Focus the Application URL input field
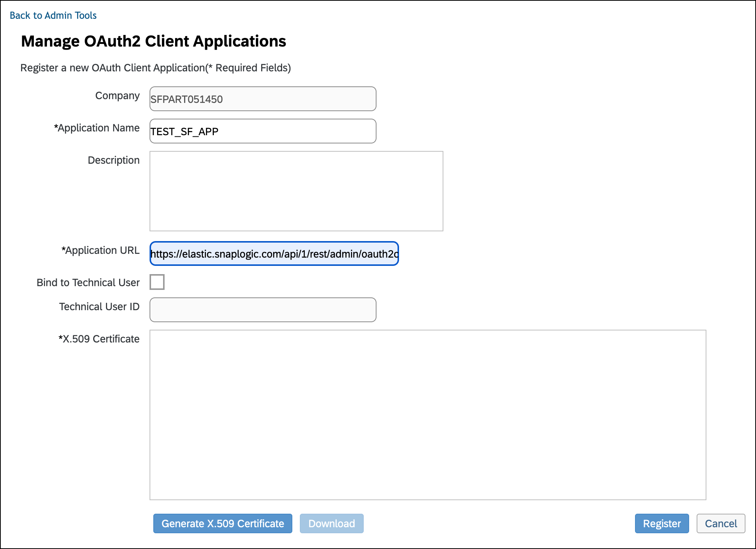This screenshot has height=549, width=756. (x=274, y=253)
